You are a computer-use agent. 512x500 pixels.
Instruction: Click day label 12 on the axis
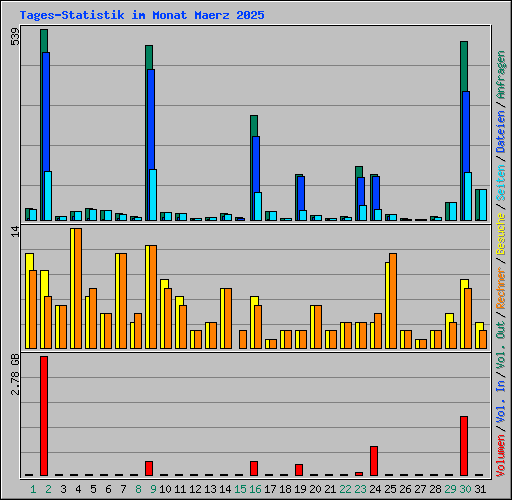195,489
